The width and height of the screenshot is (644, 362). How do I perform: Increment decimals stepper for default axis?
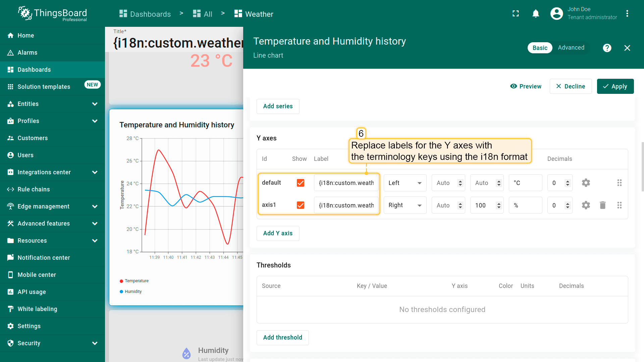point(568,181)
